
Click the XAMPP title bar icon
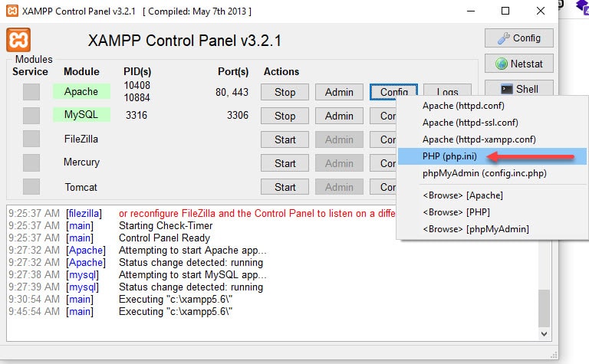pos(12,11)
